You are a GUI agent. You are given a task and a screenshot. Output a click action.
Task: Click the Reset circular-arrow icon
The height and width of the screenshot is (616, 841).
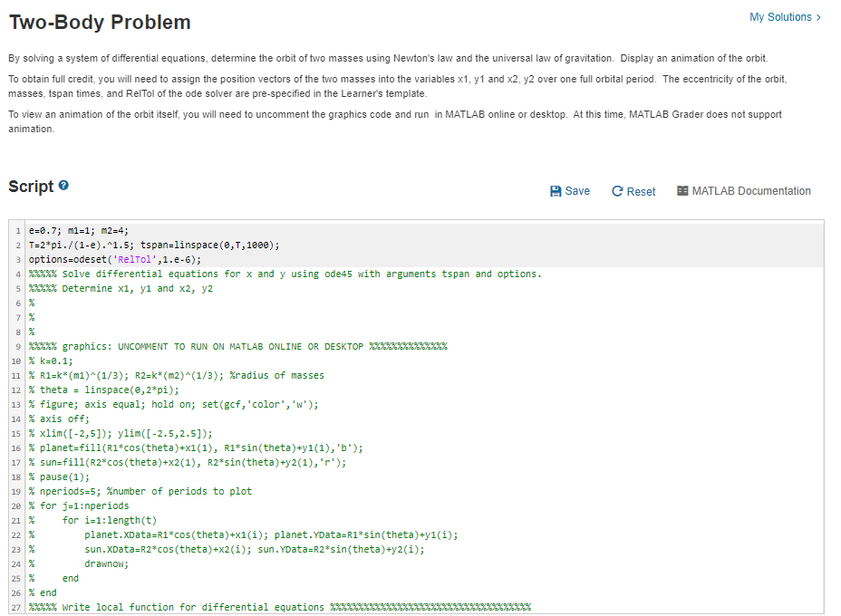pyautogui.click(x=616, y=191)
